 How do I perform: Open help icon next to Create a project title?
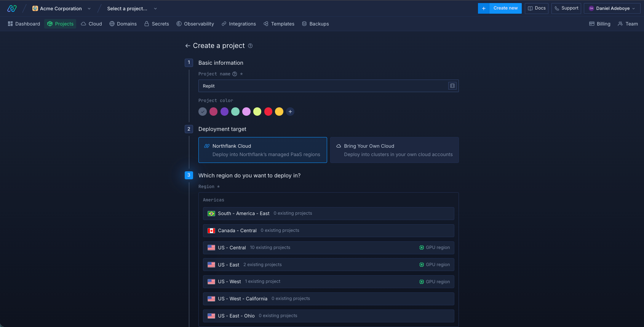pos(250,46)
